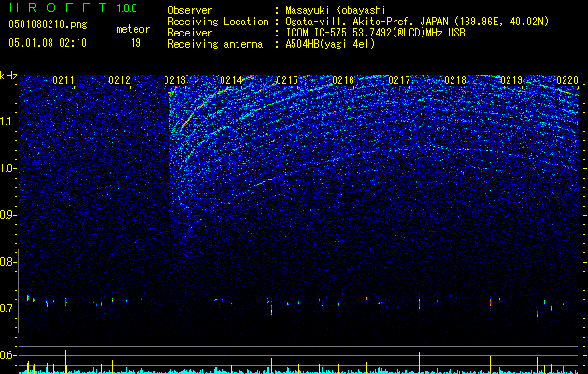Click the 0217 time marker
Screen dimensions: 588x374
(399, 79)
